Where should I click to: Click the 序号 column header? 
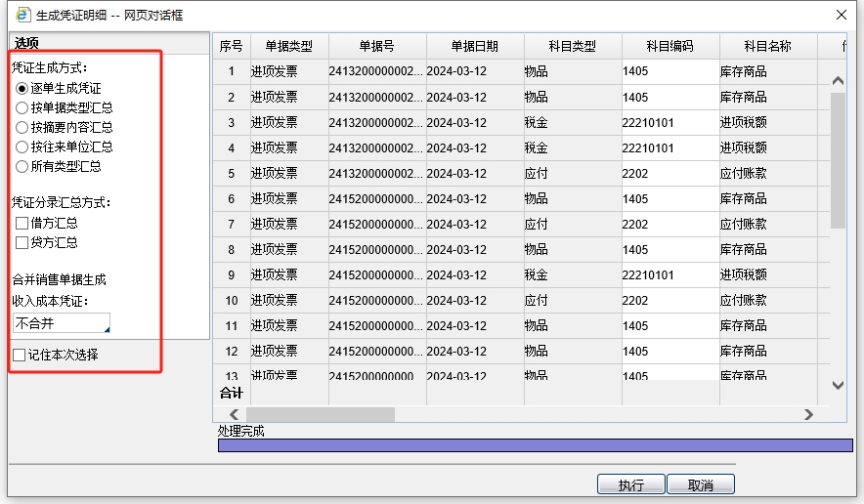(231, 46)
